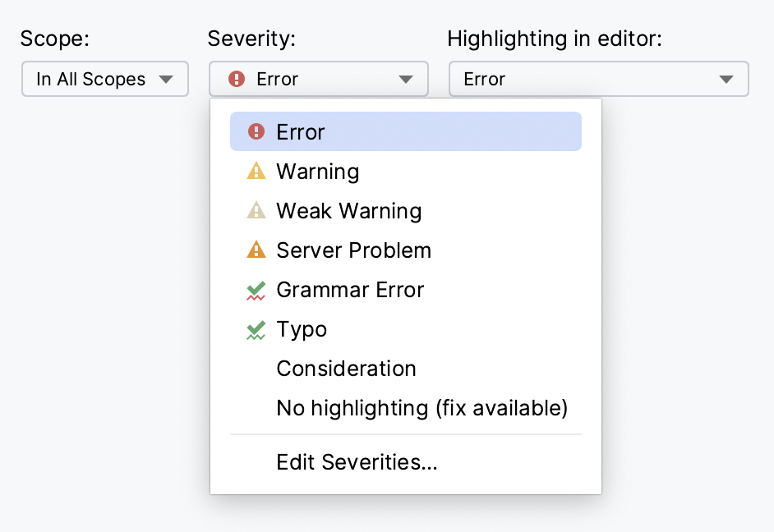
Task: Click the pale Weak Warning triangle icon
Action: (x=256, y=210)
